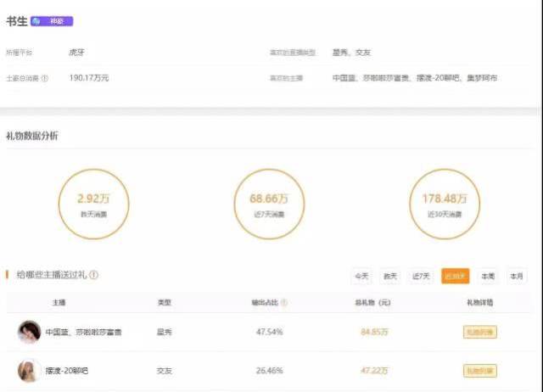The image size is (543, 392).
Task: Click the streamer name 中国蓝、莎啦啦莎富贵 in the table
Action: click(83, 332)
